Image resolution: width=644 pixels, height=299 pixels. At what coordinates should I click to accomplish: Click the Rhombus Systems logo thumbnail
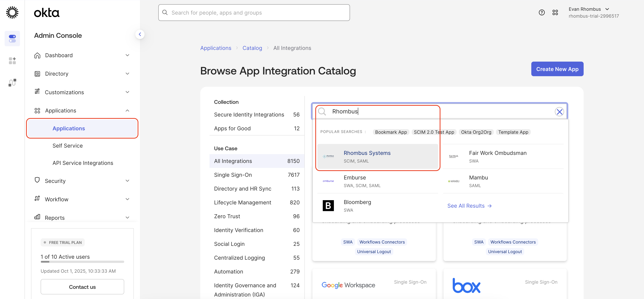pos(328,157)
